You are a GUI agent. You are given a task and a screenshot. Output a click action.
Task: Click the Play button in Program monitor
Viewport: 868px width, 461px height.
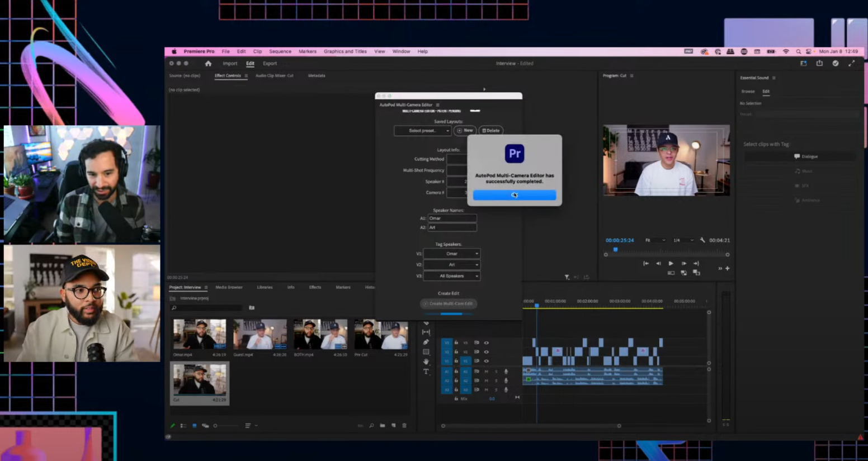[x=671, y=263]
